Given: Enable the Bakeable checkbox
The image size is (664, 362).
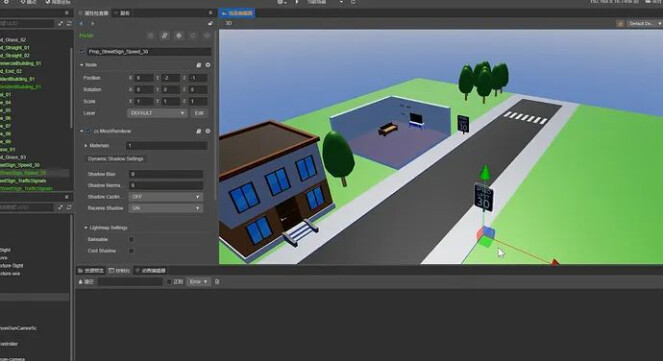Looking at the screenshot, I should [131, 240].
